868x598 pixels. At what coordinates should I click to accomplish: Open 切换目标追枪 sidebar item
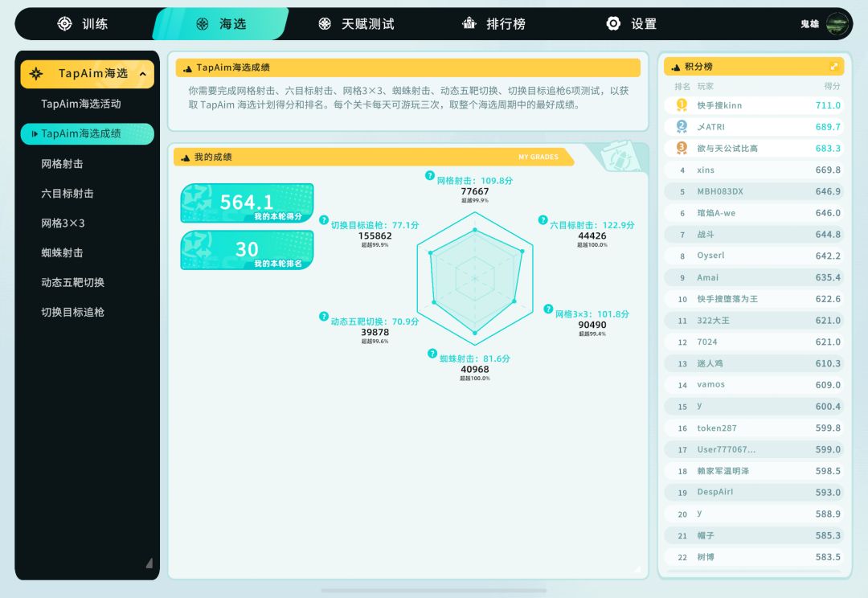pyautogui.click(x=72, y=313)
